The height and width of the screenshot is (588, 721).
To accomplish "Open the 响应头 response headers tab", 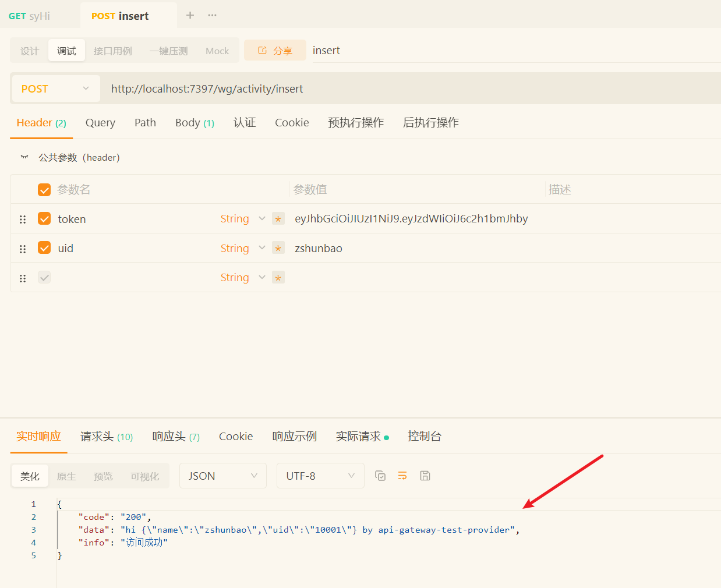I will point(175,437).
